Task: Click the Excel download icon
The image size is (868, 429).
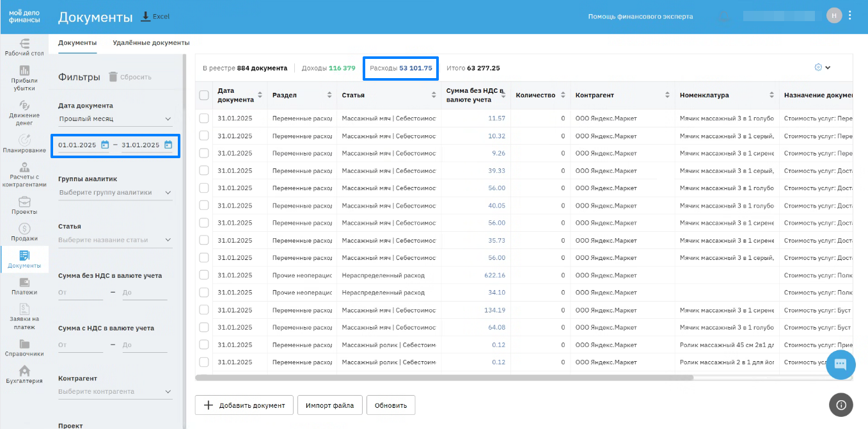Action: 145,16
